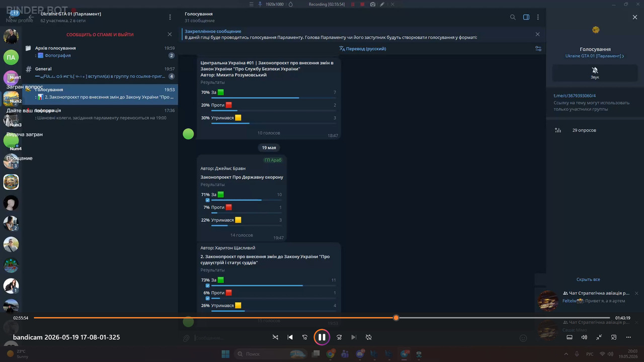Go to the previous track
644x362 pixels.
[x=290, y=337]
